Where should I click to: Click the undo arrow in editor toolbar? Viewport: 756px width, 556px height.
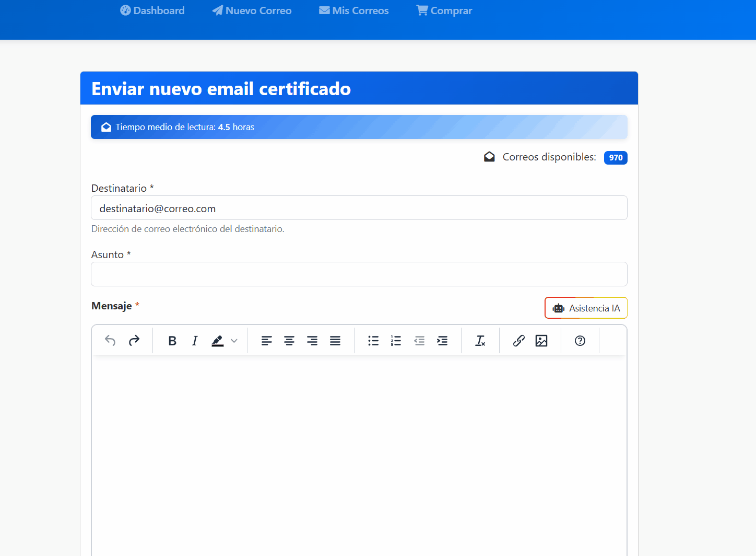tap(110, 341)
